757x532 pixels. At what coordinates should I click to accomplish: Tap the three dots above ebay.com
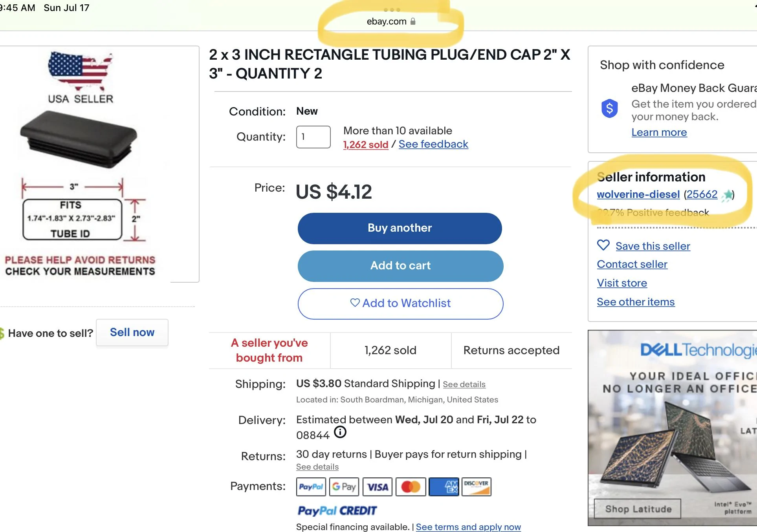(392, 10)
